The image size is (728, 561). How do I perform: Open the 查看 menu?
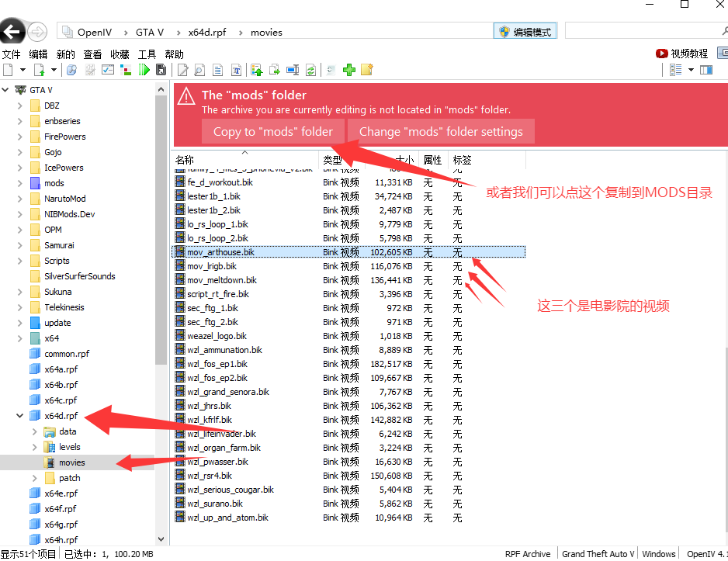click(x=92, y=54)
